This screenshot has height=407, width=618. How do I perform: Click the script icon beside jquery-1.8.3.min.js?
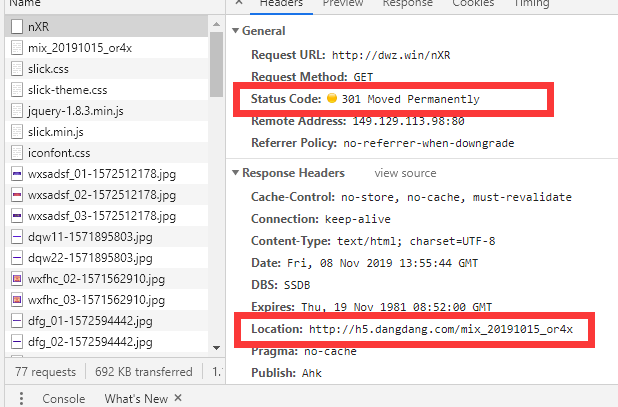17,111
